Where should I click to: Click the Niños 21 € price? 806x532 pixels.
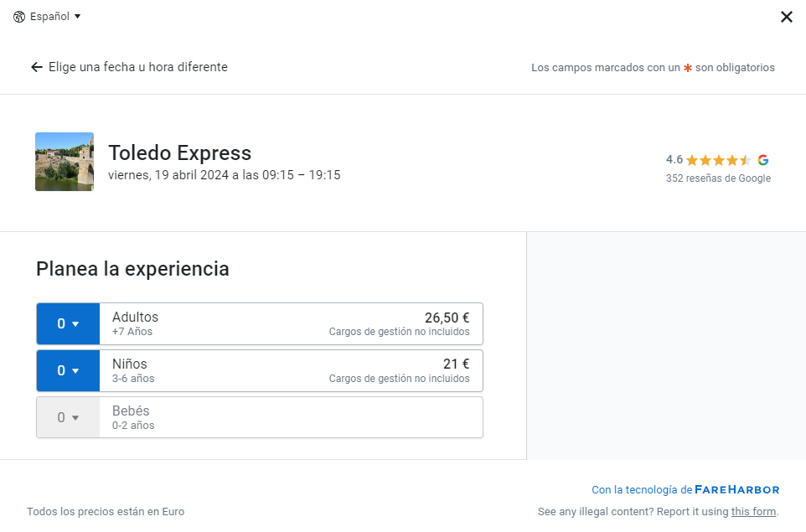(x=456, y=364)
